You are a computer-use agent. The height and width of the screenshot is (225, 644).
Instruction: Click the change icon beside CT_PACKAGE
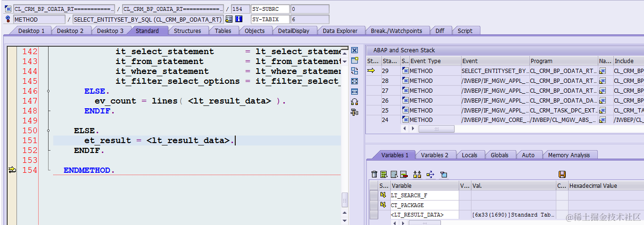click(x=383, y=205)
